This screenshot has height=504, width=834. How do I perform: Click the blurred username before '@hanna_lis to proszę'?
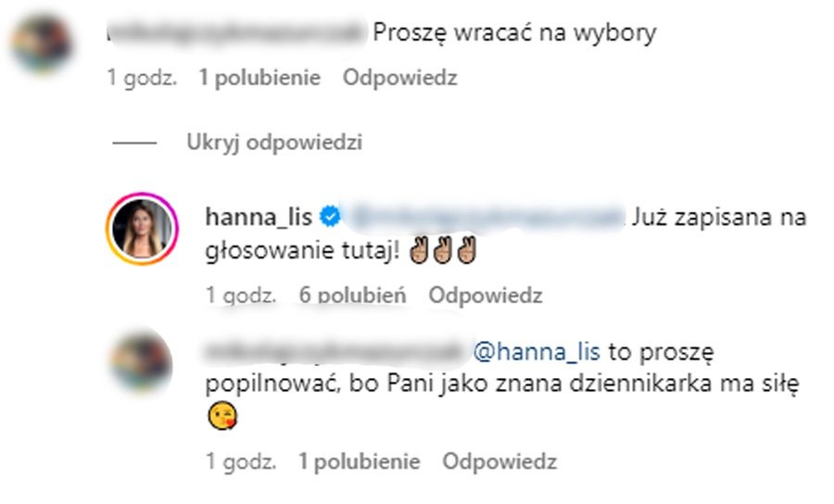tap(335, 351)
